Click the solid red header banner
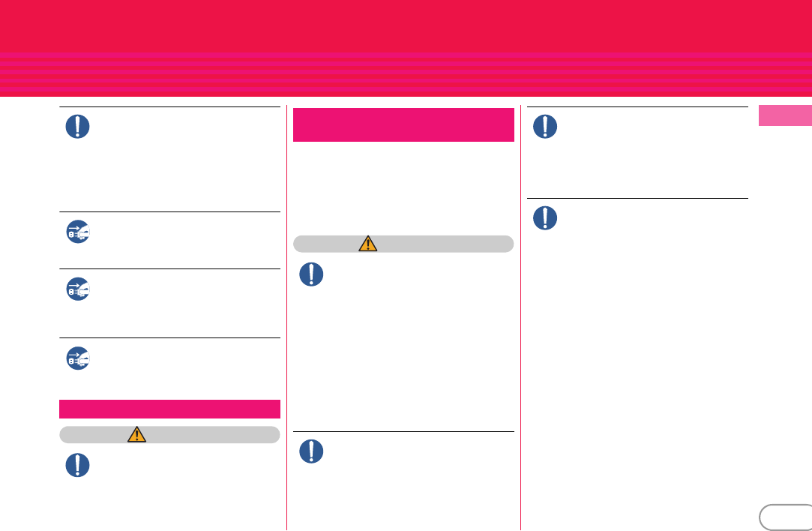This screenshot has height=531, width=812. pos(406,26)
